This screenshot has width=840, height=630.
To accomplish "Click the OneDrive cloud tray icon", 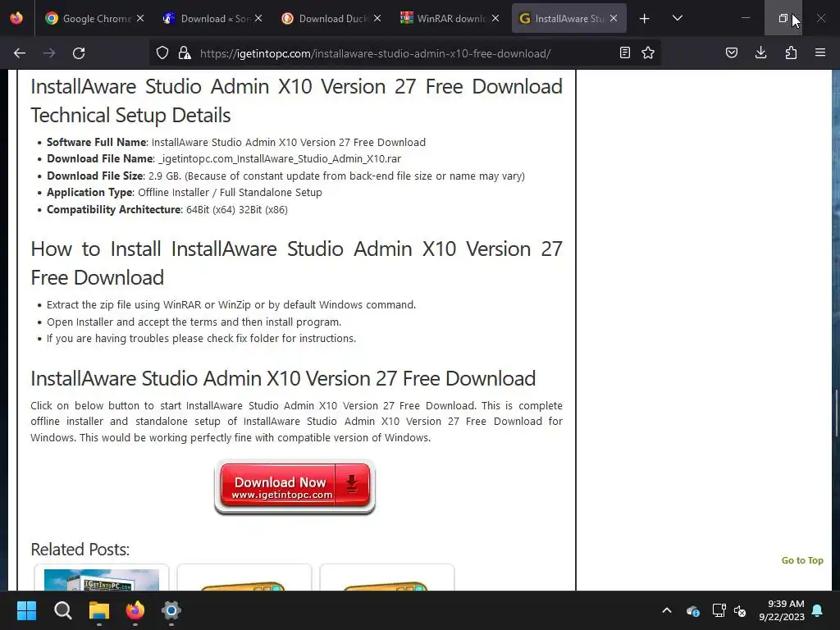I will (x=692, y=610).
